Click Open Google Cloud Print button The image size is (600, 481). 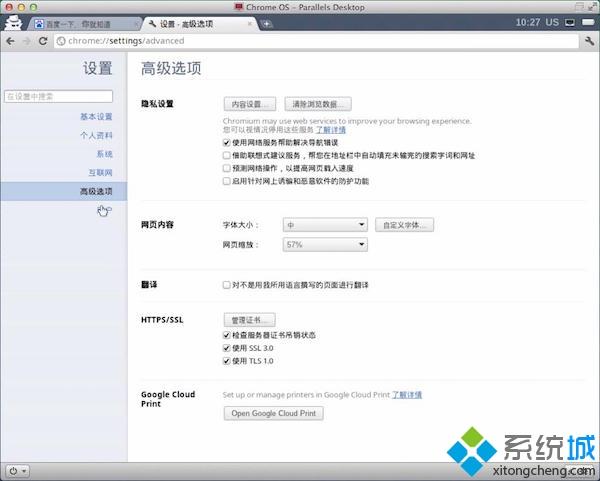tap(274, 414)
